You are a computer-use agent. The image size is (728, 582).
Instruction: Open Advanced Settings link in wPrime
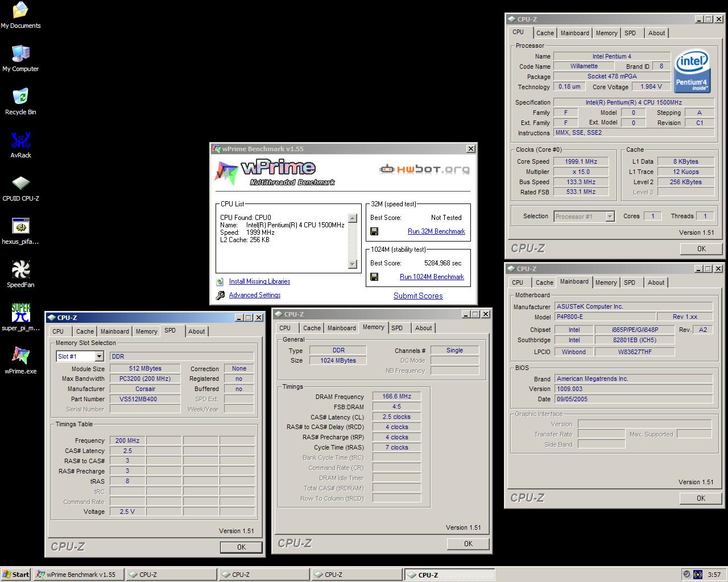254,295
